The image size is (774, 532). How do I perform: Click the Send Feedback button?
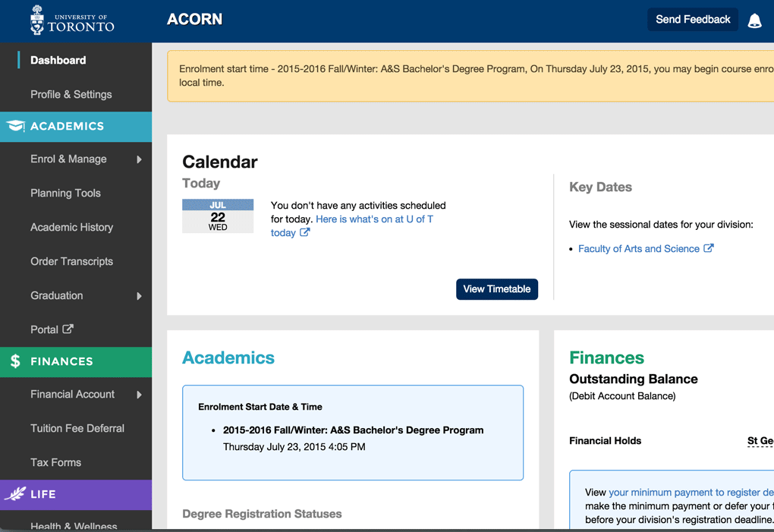pos(692,20)
